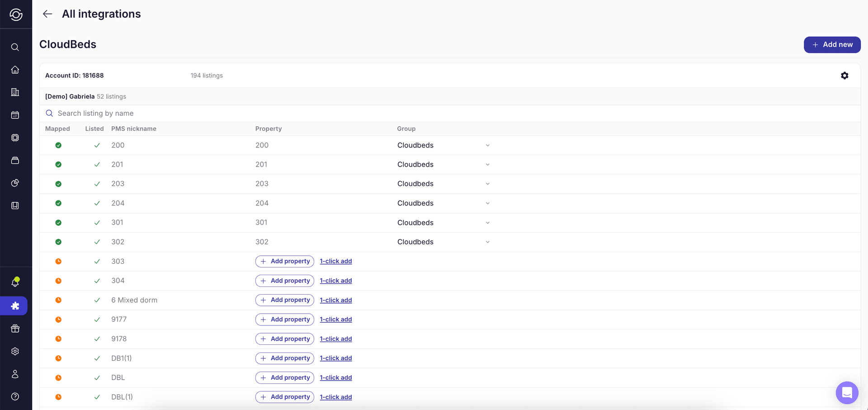Click Add new integration button
868x410 pixels.
(x=832, y=44)
